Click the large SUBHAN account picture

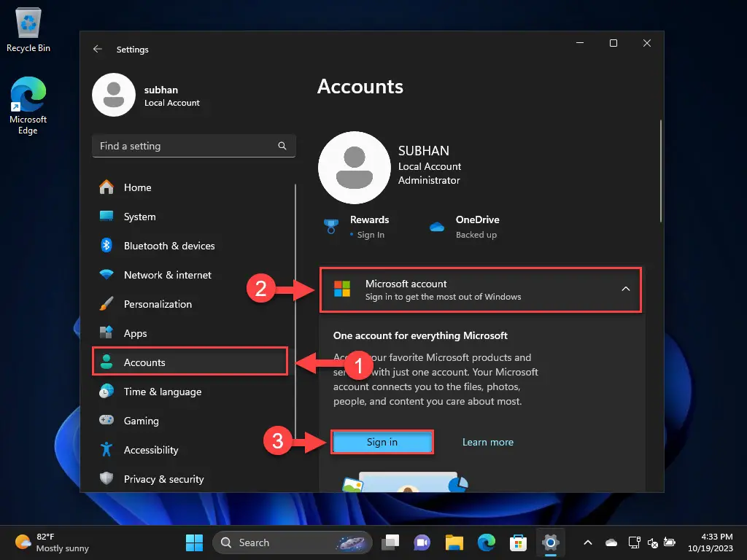(x=354, y=167)
